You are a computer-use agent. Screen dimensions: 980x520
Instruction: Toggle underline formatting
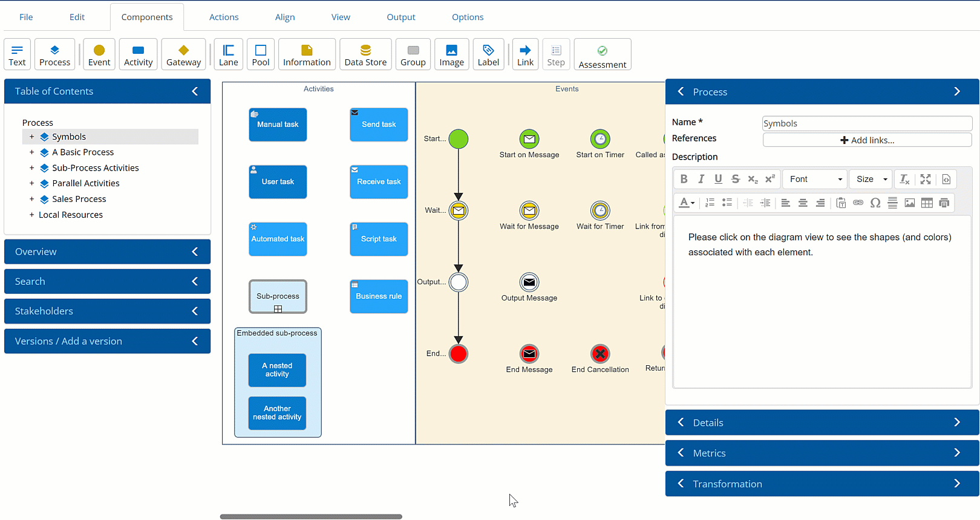click(x=718, y=179)
